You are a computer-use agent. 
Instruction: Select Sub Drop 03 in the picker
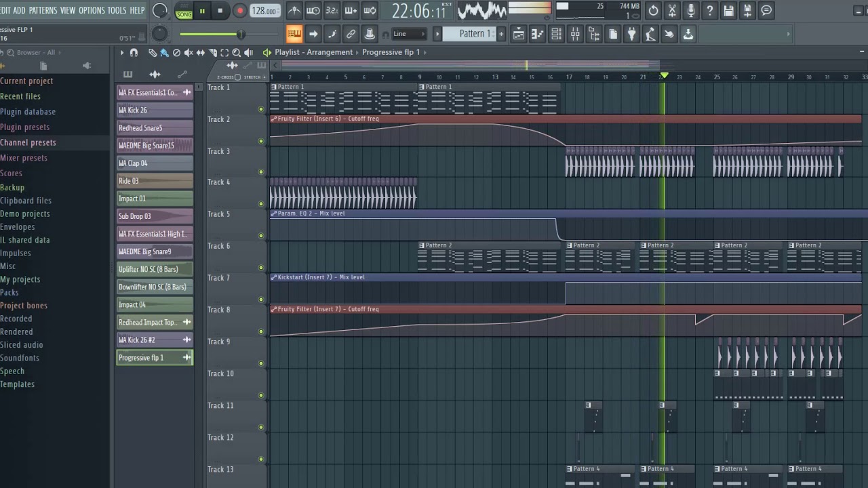[155, 216]
